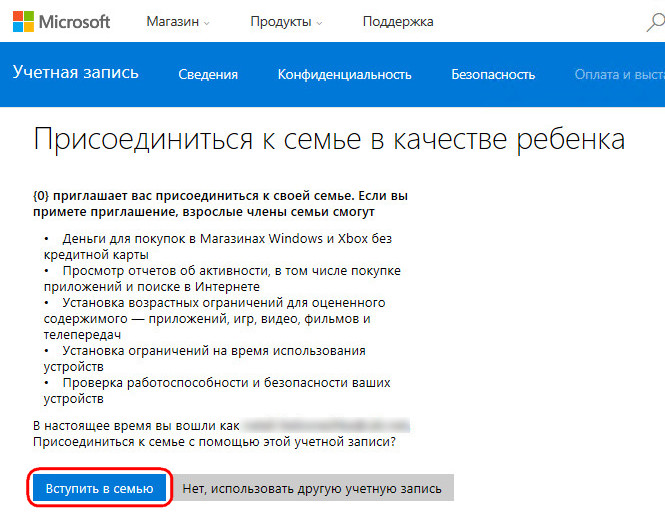Click the Microsoft logo

[x=61, y=21]
